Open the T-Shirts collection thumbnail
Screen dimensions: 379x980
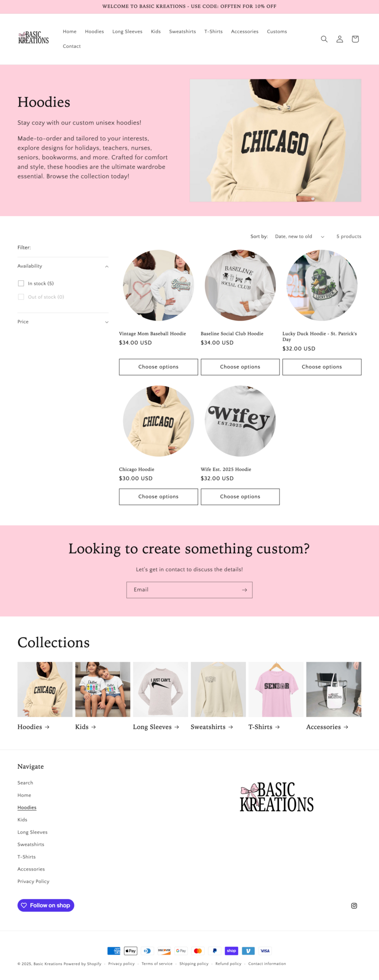point(276,689)
